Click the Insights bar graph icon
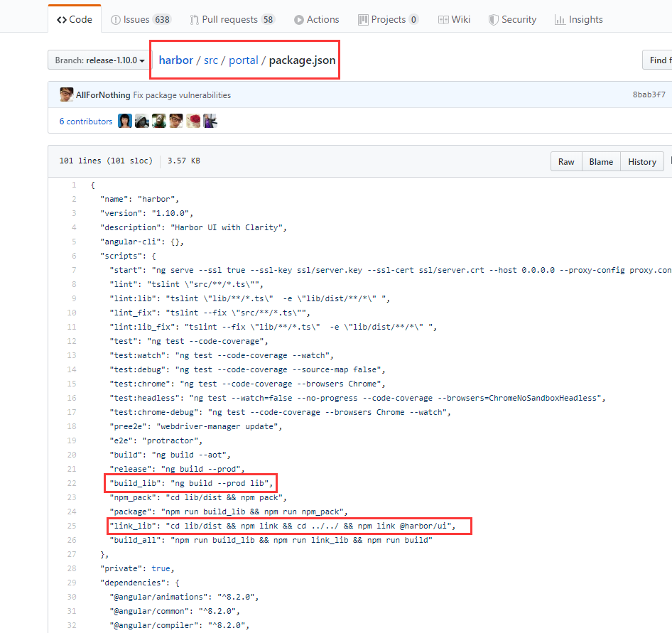Viewport: 672px width, 633px height. [560, 20]
